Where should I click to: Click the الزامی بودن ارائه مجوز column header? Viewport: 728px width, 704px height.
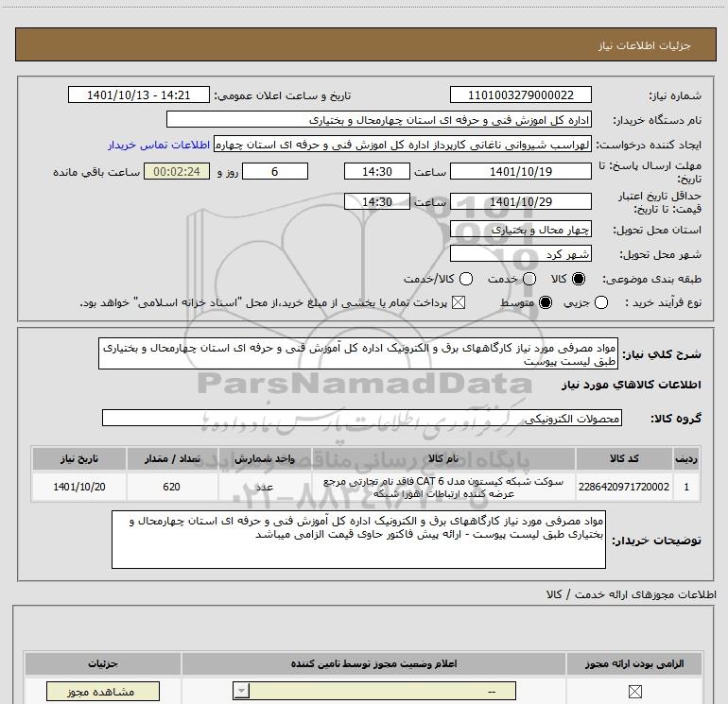pos(634,663)
